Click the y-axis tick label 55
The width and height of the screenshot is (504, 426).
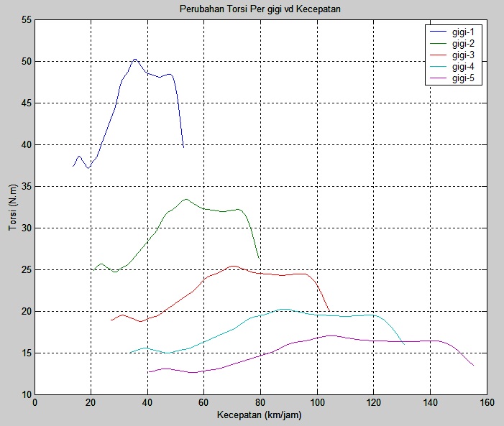(26, 20)
